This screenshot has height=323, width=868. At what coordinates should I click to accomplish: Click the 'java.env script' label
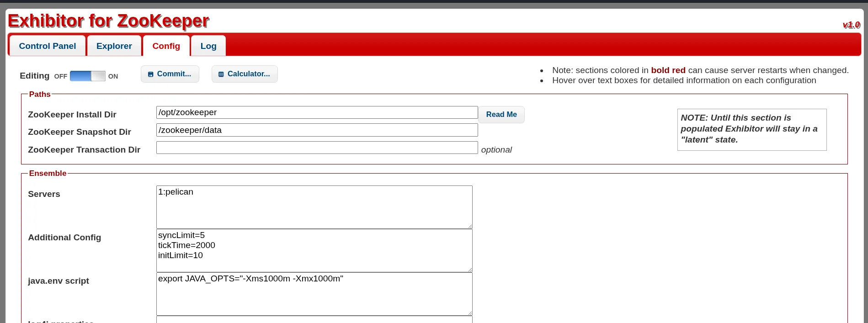coord(59,281)
